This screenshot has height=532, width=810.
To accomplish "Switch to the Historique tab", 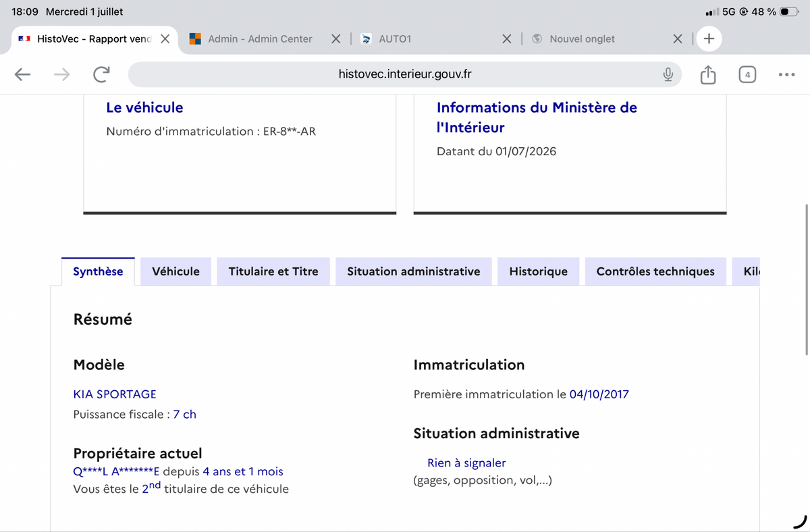I will (539, 271).
